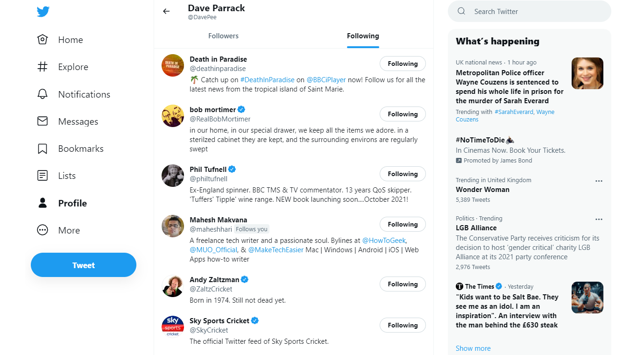Image resolution: width=644 pixels, height=355 pixels.
Task: Unfollow Sky Sports Cricket
Action: [403, 325]
